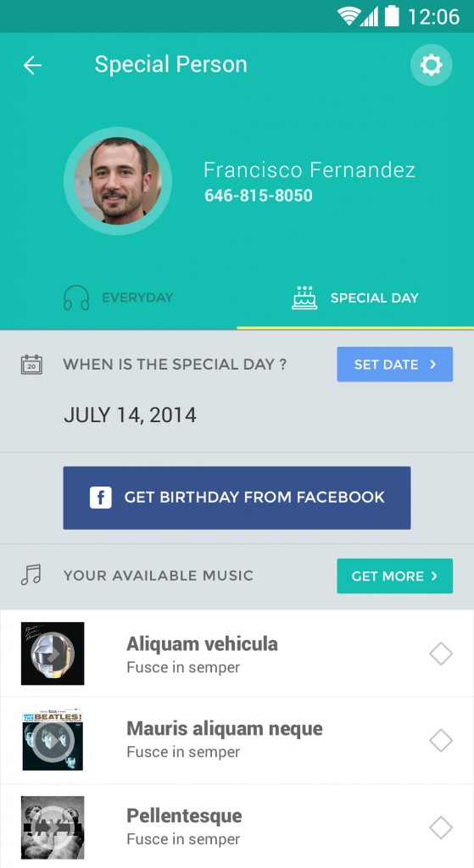Play the Daft Punk album thumbnail
This screenshot has height=868, width=474.
click(53, 654)
